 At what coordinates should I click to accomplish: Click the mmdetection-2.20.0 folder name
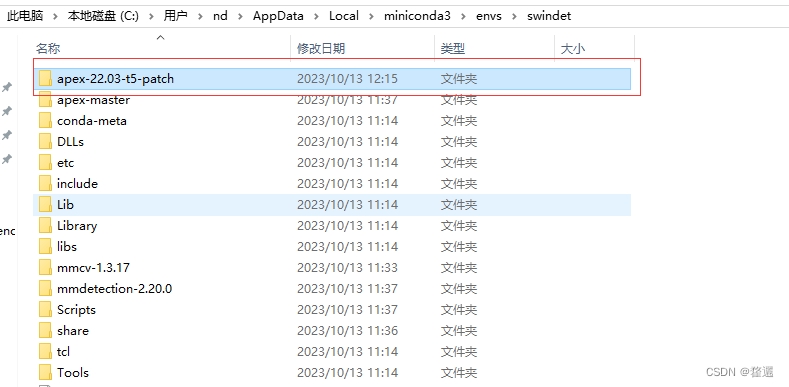(x=115, y=288)
